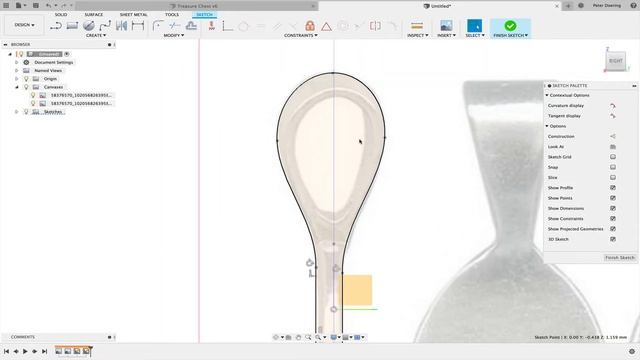Screen dimensions: 640x360
Task: Toggle Curvature display icon in palette
Action: [x=613, y=106]
